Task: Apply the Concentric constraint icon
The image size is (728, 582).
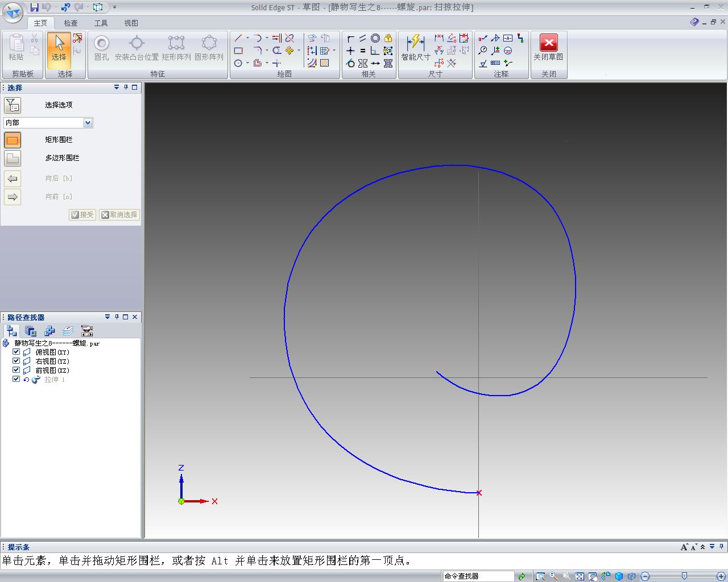Action: 375,38
